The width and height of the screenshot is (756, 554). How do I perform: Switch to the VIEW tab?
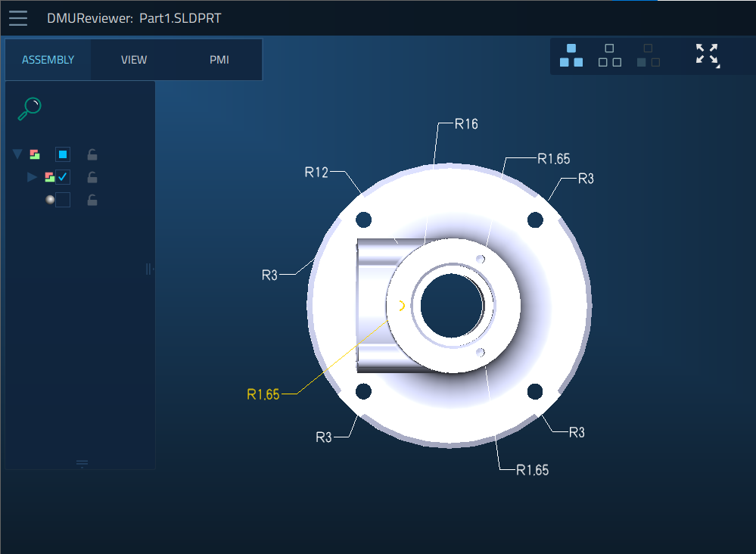[133, 60]
